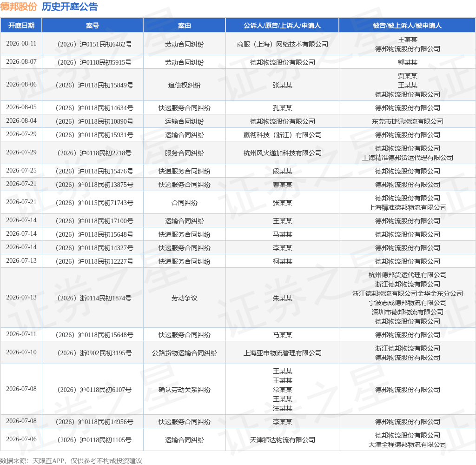Select case number 沪0151民初6462号

[x=95, y=44]
